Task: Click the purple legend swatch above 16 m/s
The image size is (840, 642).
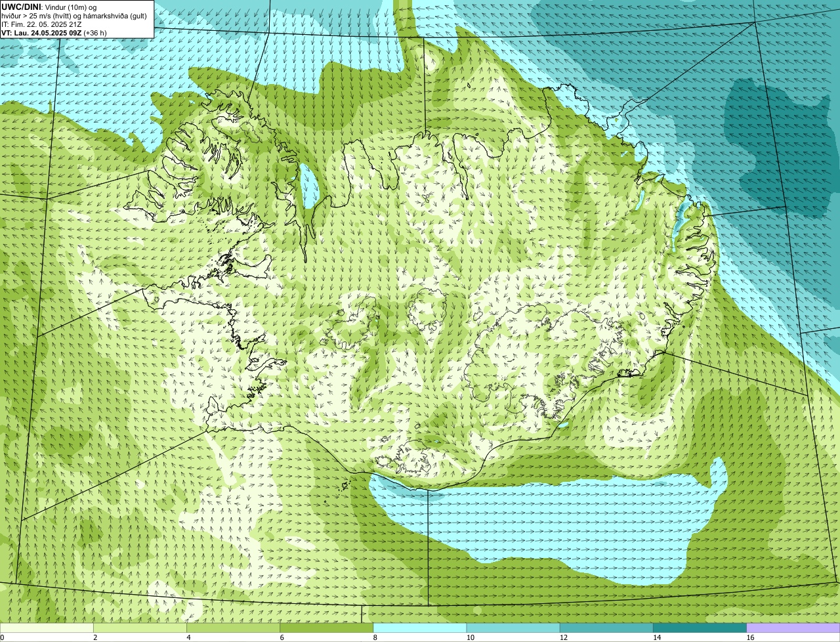Action: (793, 628)
